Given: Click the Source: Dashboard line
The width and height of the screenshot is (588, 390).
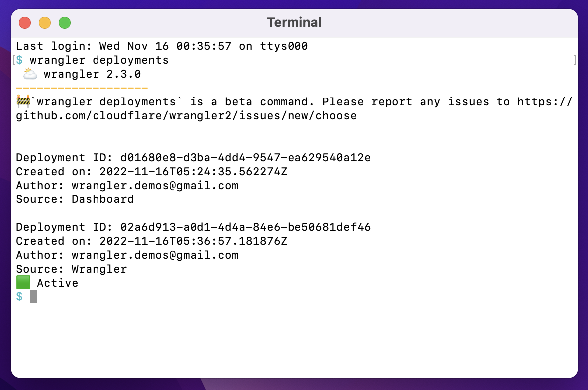Looking at the screenshot, I should click(75, 199).
